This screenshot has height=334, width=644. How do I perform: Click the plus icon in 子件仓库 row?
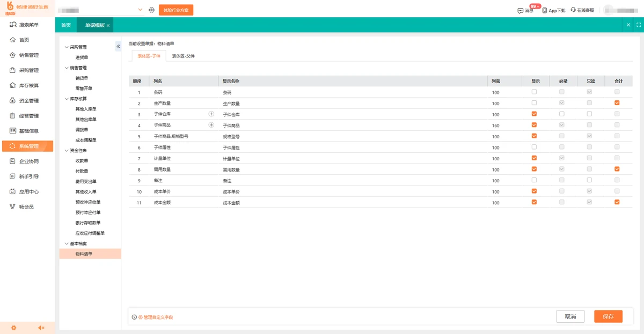(x=211, y=114)
